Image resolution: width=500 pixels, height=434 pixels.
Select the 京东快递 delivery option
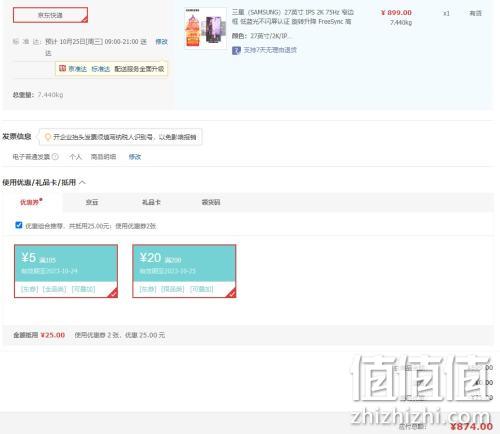50,15
